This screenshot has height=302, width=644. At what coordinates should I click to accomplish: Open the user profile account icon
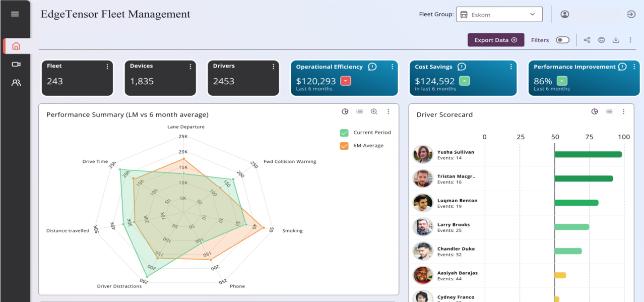click(x=565, y=14)
